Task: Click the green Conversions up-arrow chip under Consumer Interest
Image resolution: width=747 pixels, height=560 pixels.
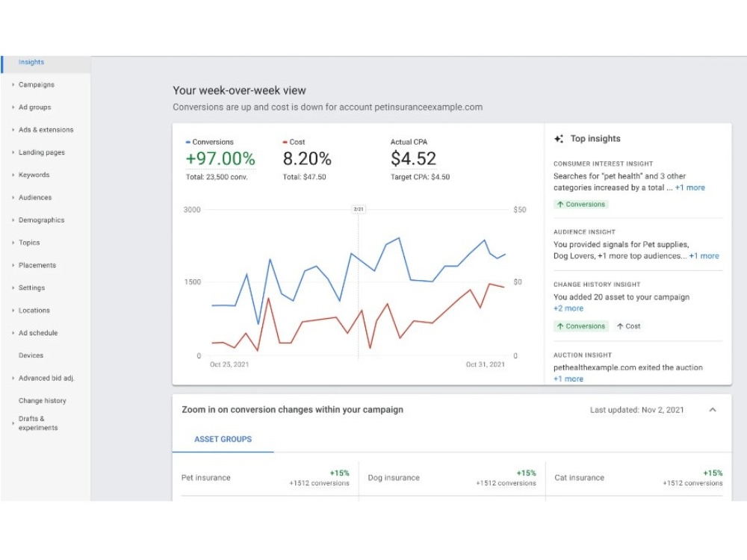Action: [580, 205]
